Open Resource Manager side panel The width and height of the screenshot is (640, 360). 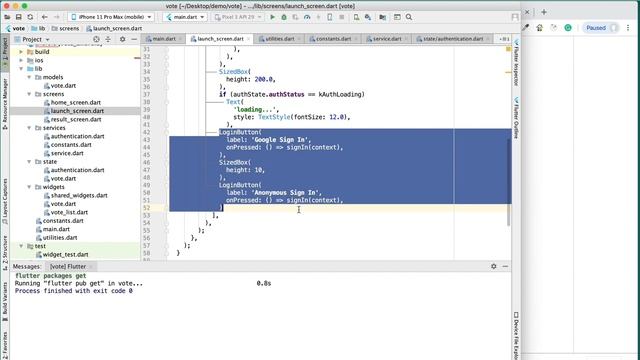[5, 104]
